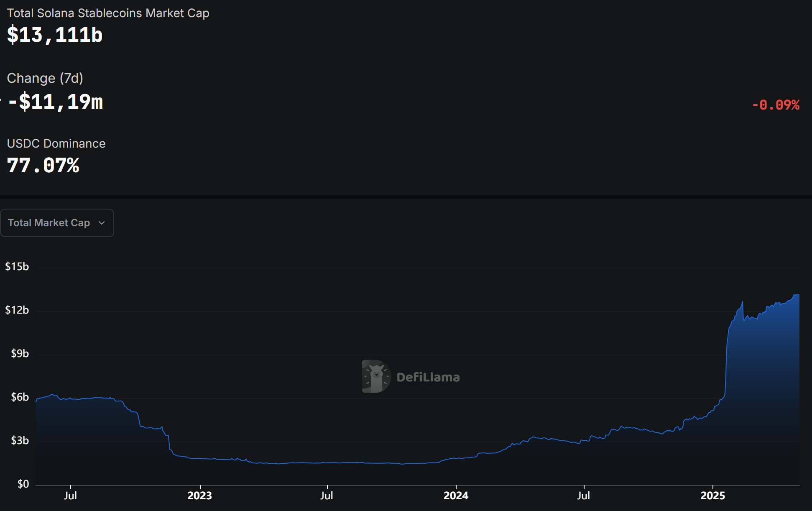Select the -$11,19m change value

(55, 102)
